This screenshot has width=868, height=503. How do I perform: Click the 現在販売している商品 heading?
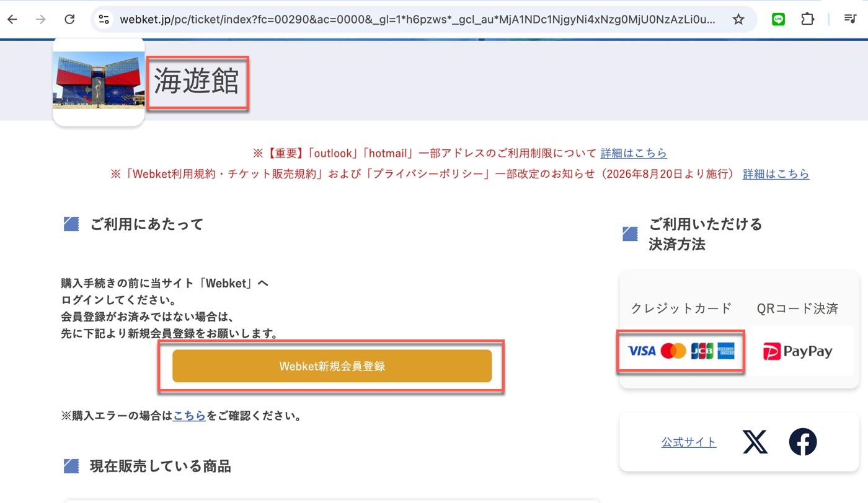pyautogui.click(x=161, y=466)
